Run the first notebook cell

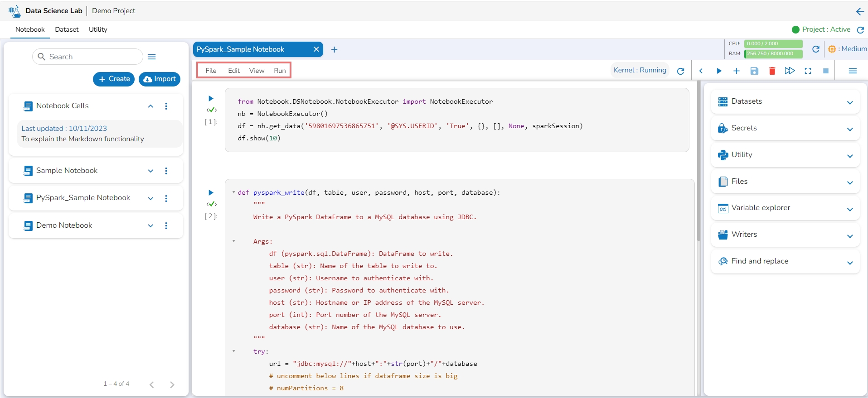pyautogui.click(x=211, y=98)
